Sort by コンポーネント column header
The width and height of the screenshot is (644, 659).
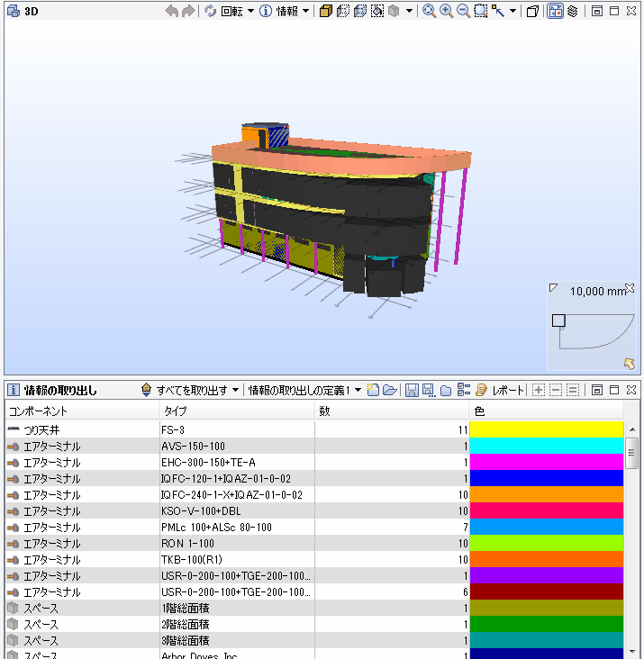(x=82, y=411)
